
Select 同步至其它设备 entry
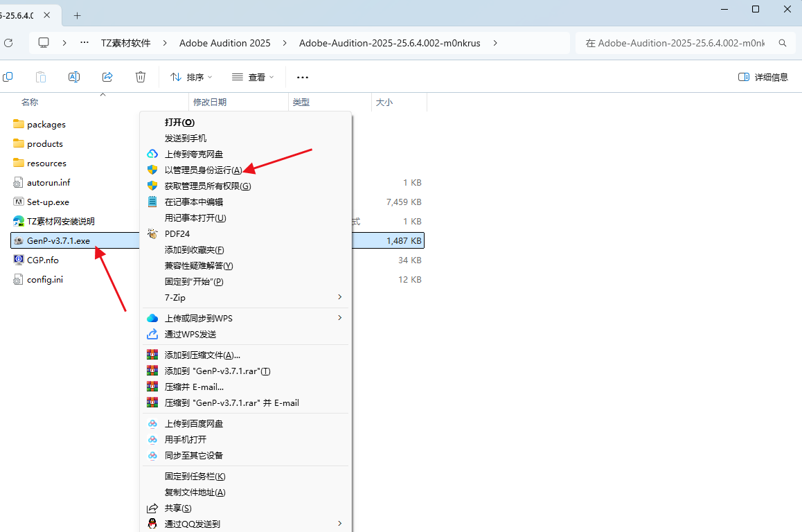coord(246,455)
